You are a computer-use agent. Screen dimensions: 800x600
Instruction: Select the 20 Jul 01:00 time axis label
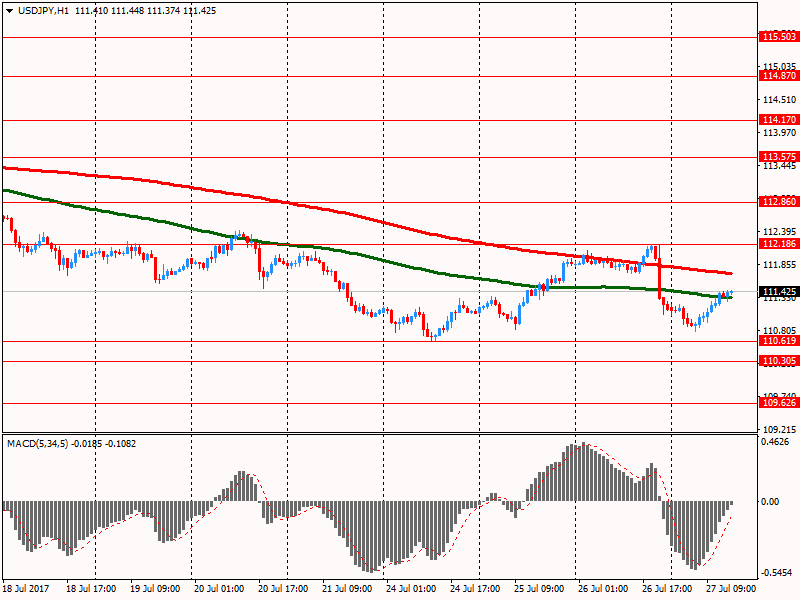219,589
